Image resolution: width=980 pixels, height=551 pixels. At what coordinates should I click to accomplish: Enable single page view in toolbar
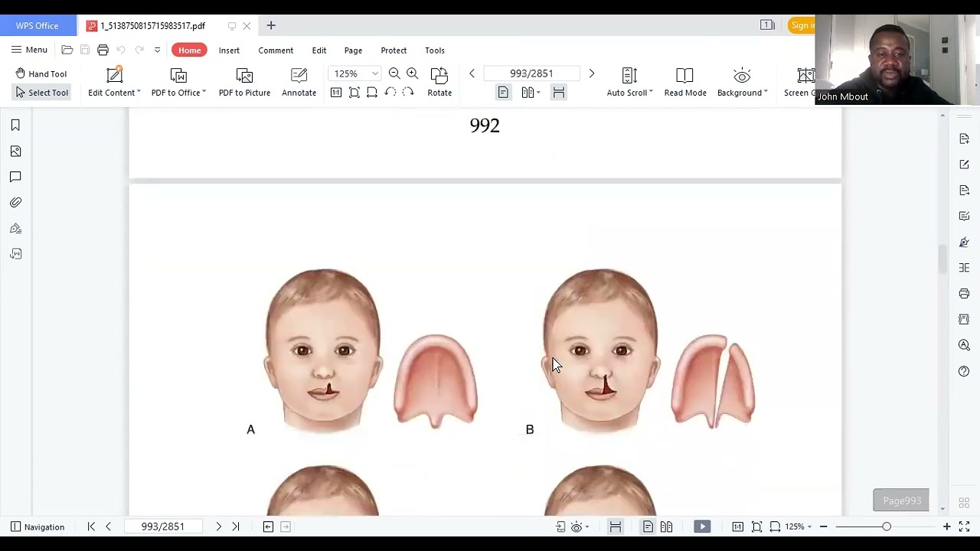coord(503,93)
